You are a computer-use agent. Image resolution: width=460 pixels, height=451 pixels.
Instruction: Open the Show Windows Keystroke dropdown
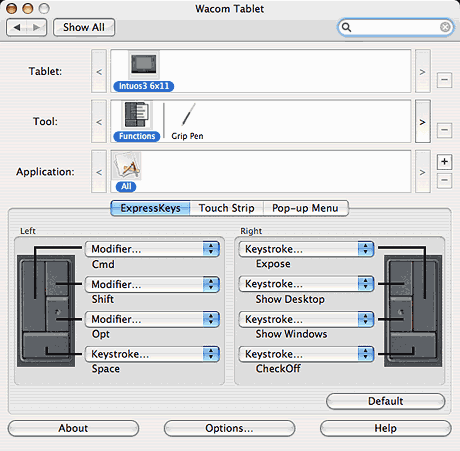306,319
